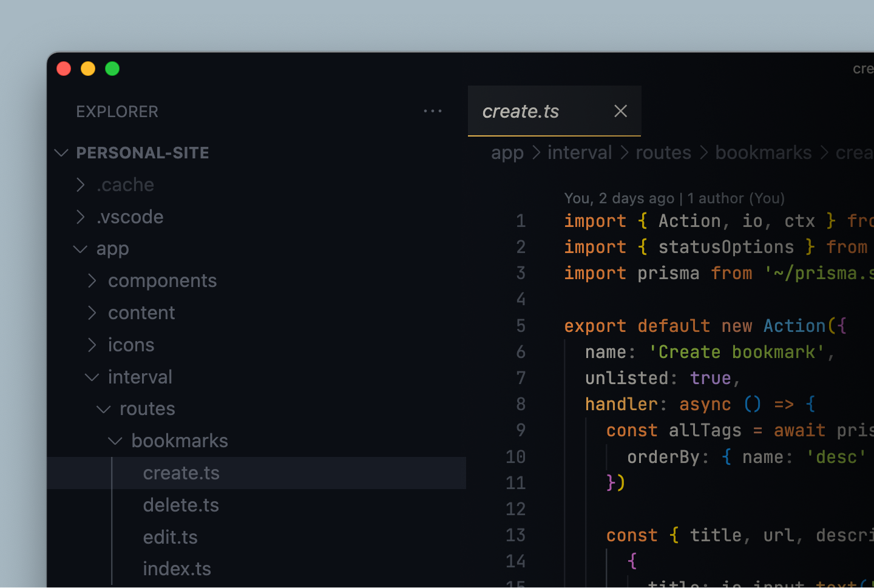Click the git blame annotation above line 1

[674, 198]
